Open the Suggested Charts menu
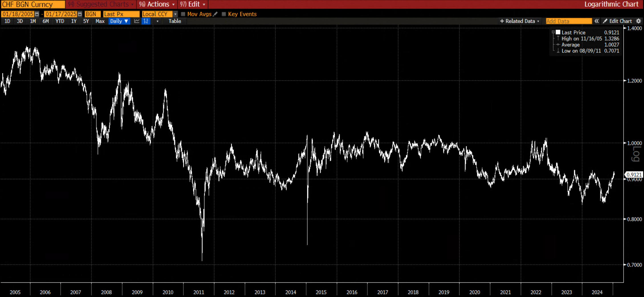Image resolution: width=644 pixels, height=297 pixels. 101,4
